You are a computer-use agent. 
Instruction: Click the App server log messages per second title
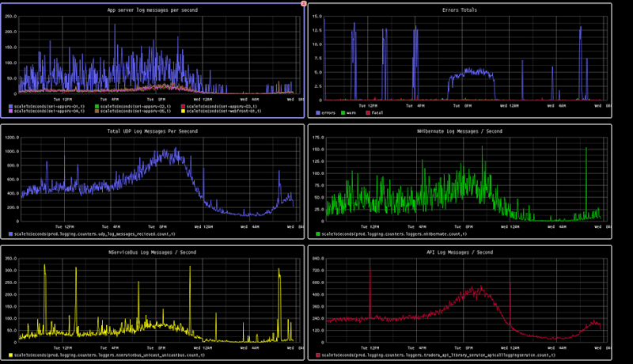click(x=153, y=10)
